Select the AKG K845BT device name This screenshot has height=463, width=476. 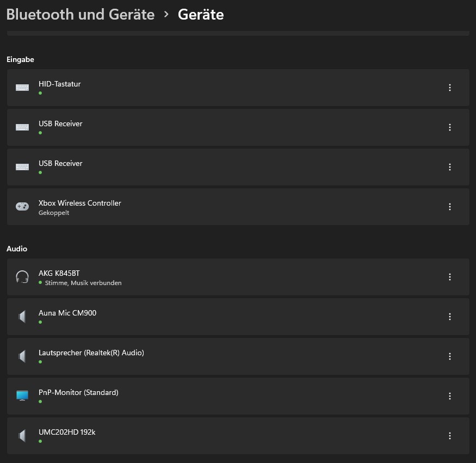pyautogui.click(x=59, y=273)
